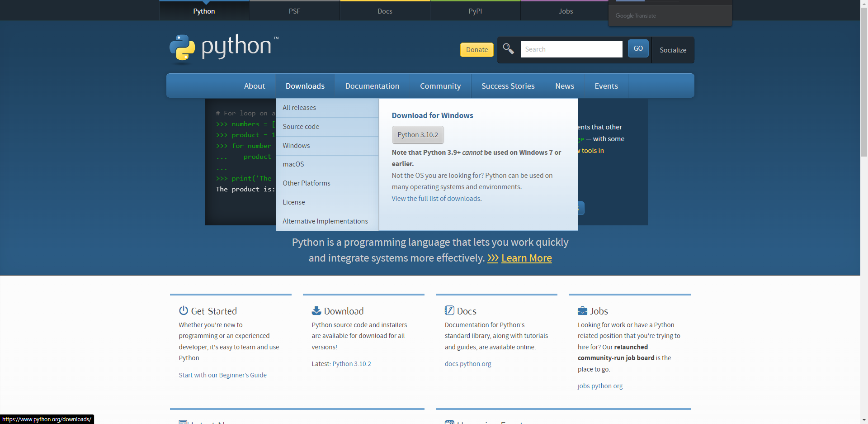Click the Jobs briefcase icon
The width and height of the screenshot is (868, 424).
point(582,310)
